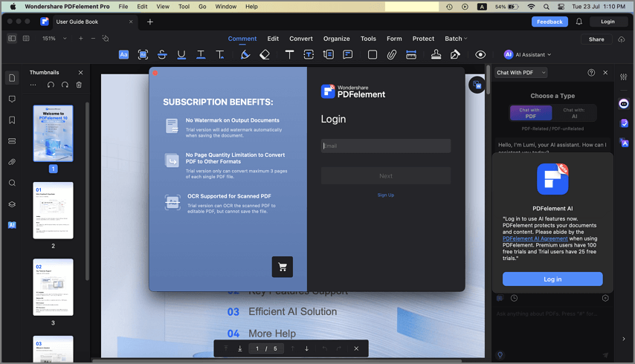
Task: Select page 2 thumbnail
Action: tap(53, 210)
